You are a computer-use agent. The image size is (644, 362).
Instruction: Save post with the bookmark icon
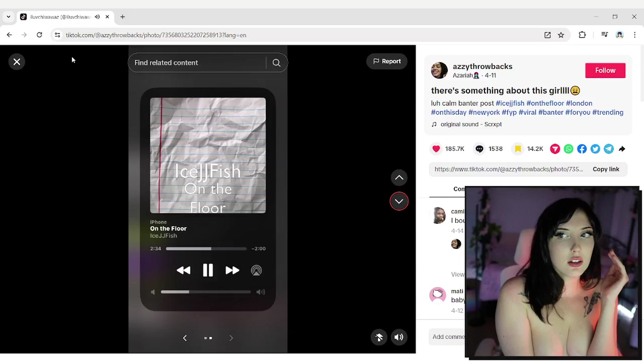518,149
